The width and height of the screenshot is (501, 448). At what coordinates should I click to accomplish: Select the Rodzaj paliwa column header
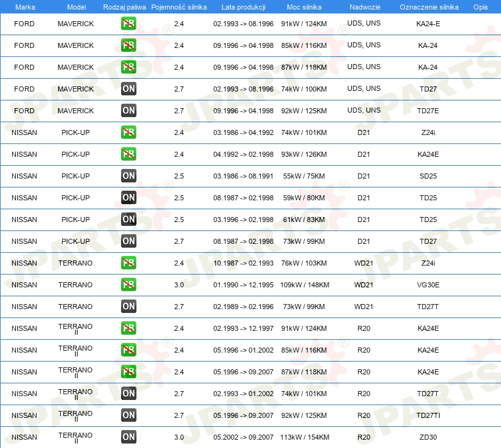coord(124,7)
